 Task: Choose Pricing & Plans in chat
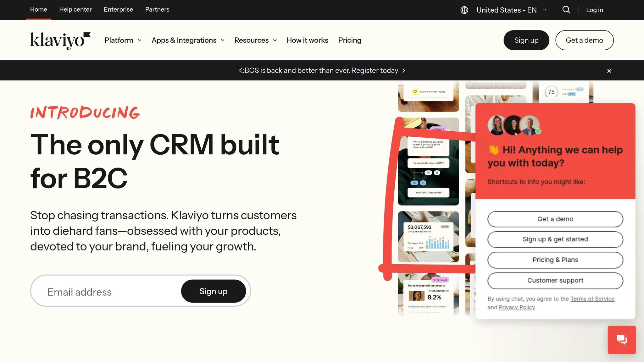tap(555, 260)
